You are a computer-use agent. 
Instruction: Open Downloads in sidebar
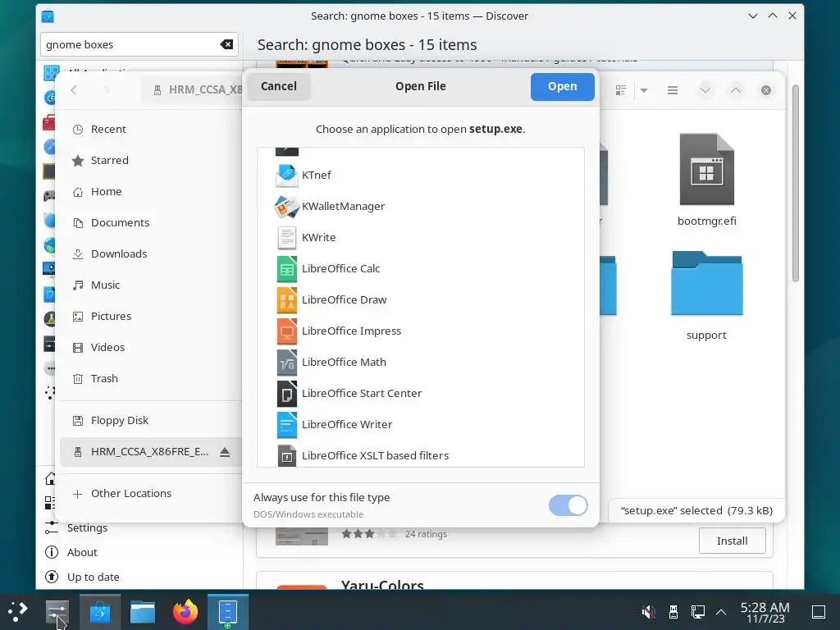[151, 253]
